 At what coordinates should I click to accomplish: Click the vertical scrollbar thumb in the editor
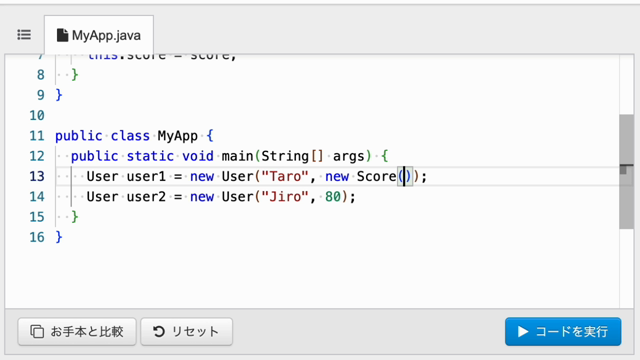[x=626, y=171]
